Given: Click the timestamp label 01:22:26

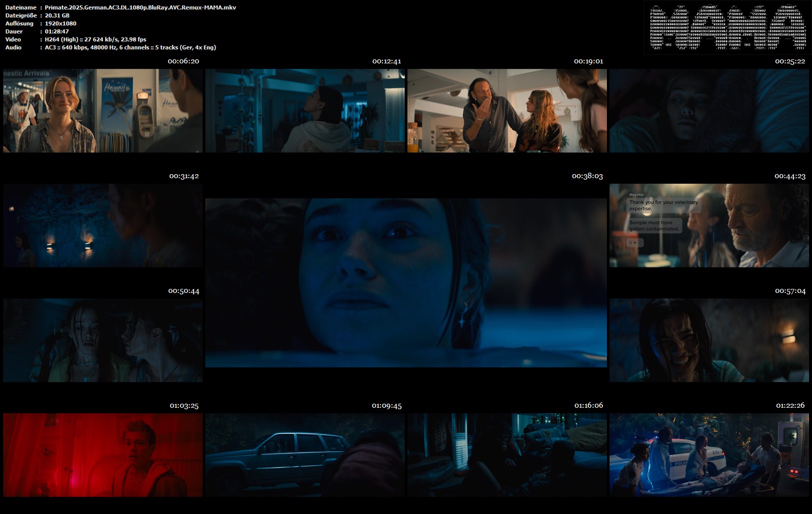Looking at the screenshot, I should tap(790, 405).
